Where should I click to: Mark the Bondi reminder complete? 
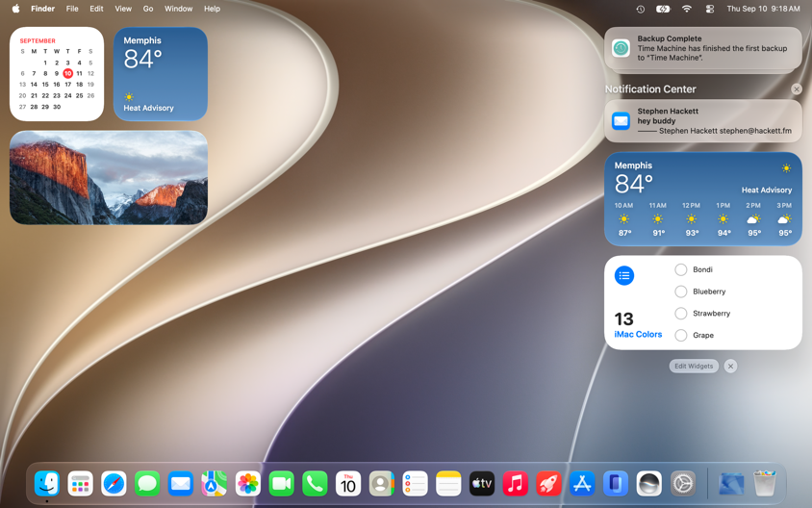(x=681, y=269)
